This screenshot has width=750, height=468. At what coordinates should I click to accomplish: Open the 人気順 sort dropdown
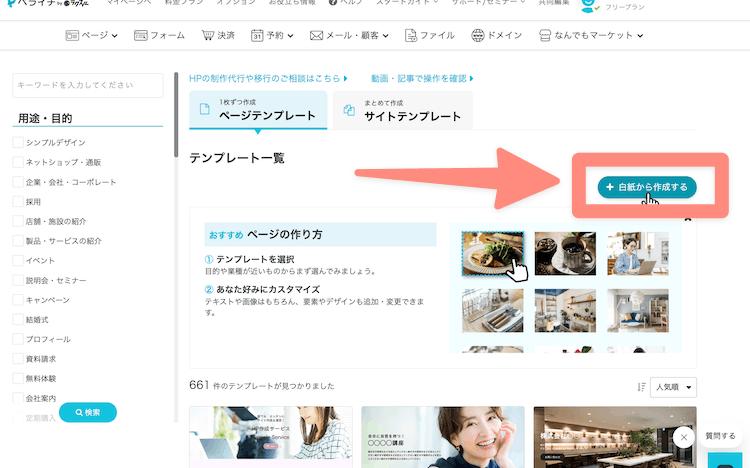[673, 387]
